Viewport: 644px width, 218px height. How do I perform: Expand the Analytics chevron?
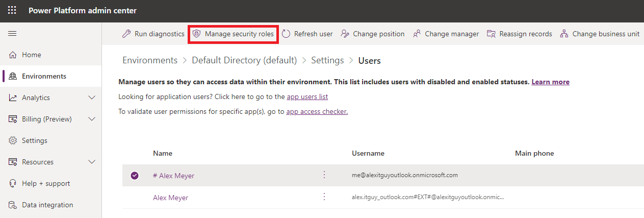click(x=92, y=98)
